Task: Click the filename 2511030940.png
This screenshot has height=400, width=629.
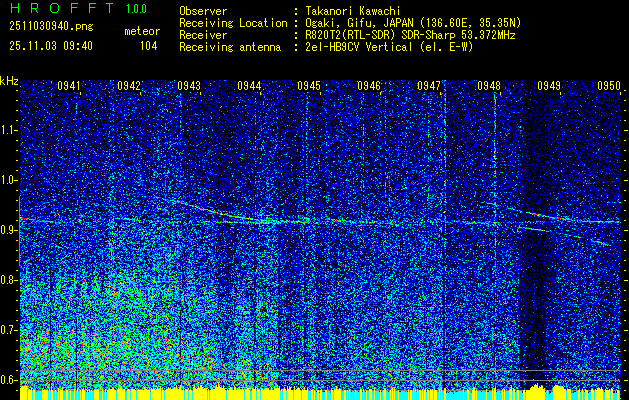Action: (51, 27)
